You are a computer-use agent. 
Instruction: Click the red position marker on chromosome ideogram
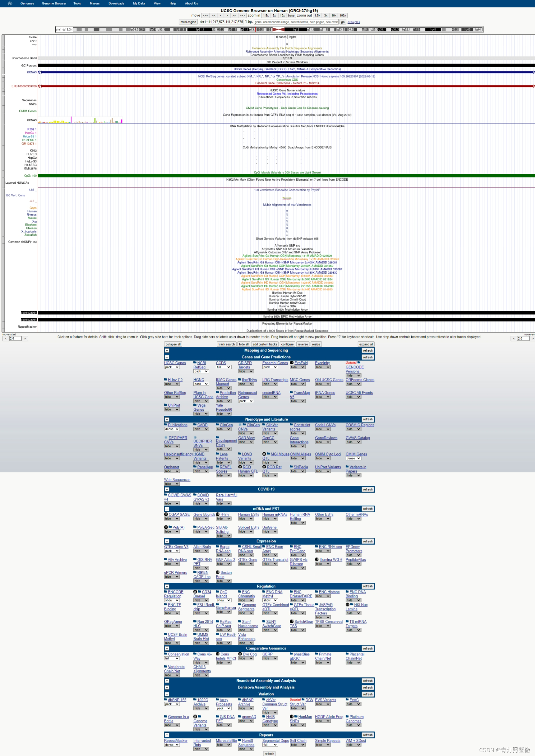pyautogui.click(x=256, y=29)
